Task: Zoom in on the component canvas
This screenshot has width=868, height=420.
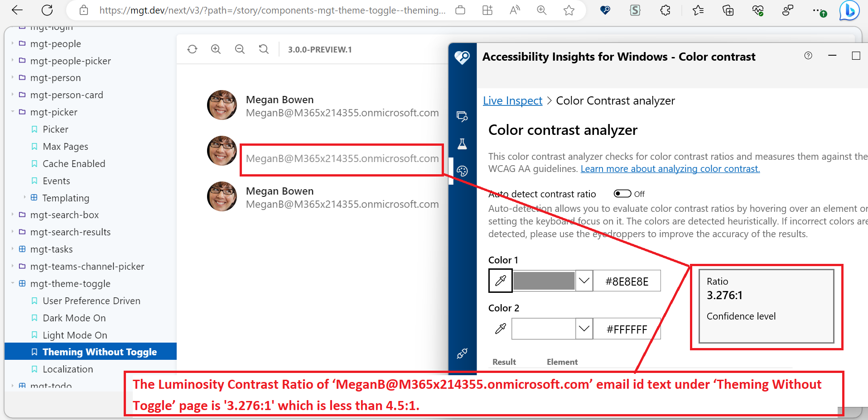Action: point(216,49)
